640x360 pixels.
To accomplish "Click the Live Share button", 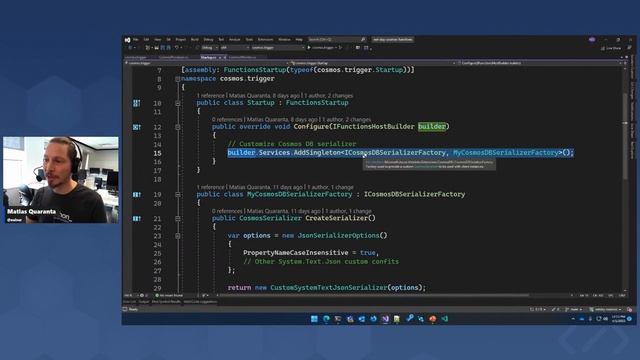I will click(x=611, y=48).
